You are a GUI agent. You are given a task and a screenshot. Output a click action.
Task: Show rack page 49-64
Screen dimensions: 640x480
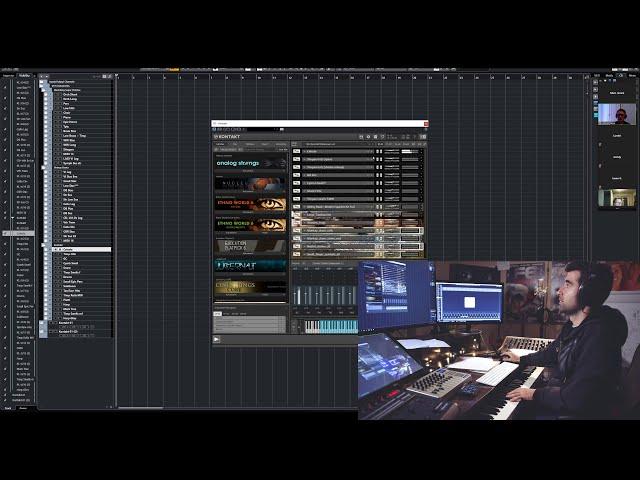tap(407, 144)
